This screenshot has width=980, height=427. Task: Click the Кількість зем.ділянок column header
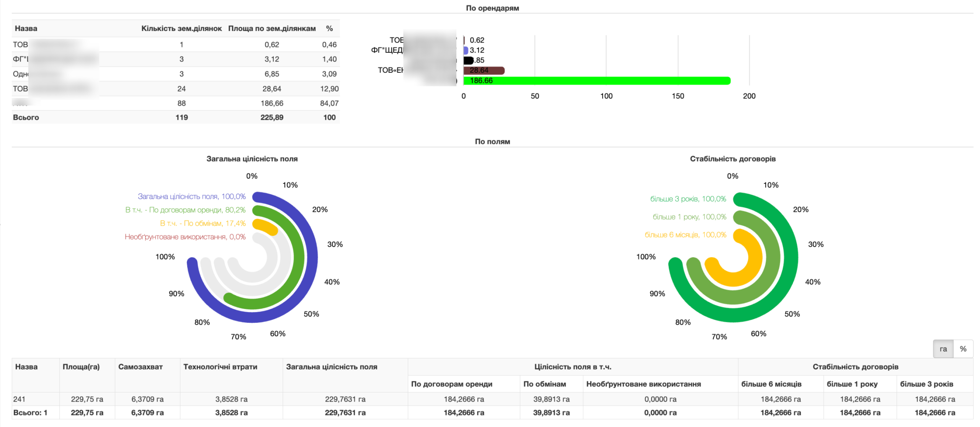point(181,28)
